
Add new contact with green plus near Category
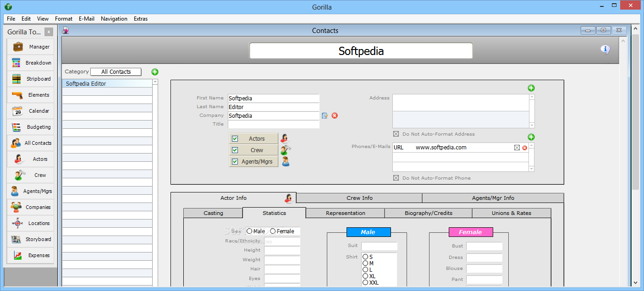[155, 71]
